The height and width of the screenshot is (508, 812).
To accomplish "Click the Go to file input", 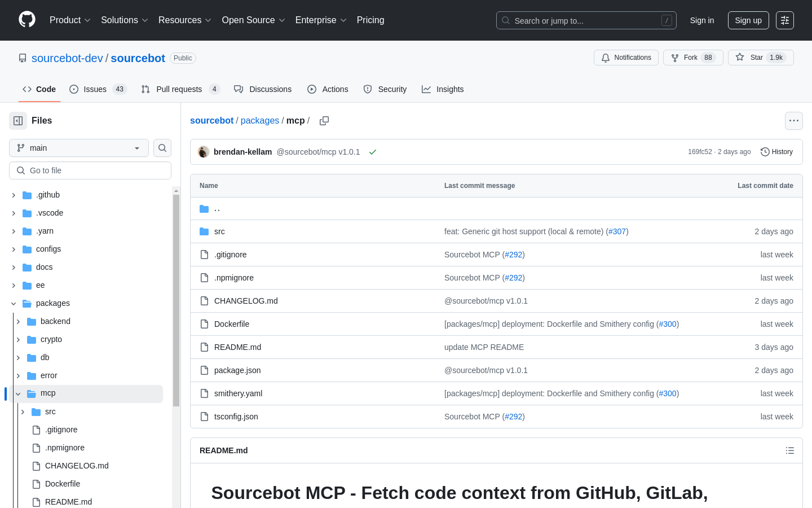I will [90, 170].
